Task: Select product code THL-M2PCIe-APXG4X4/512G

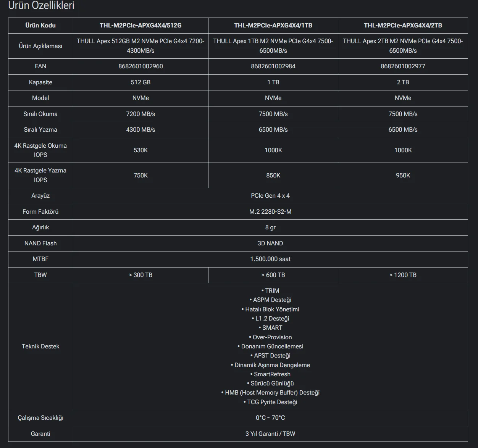Action: point(140,26)
